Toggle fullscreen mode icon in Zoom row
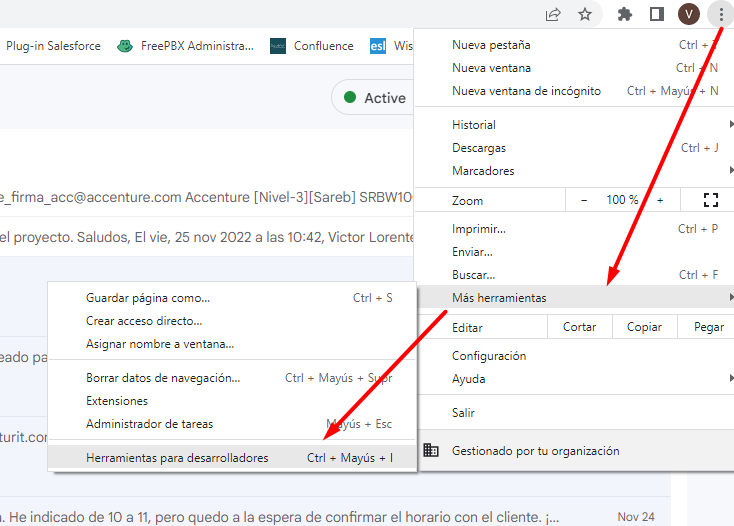734x526 pixels. click(711, 200)
